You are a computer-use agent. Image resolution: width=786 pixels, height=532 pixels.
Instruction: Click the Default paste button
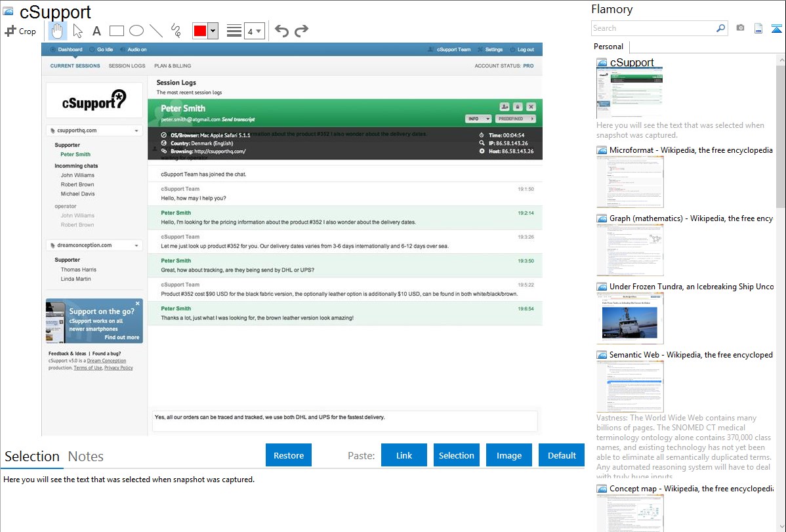562,455
